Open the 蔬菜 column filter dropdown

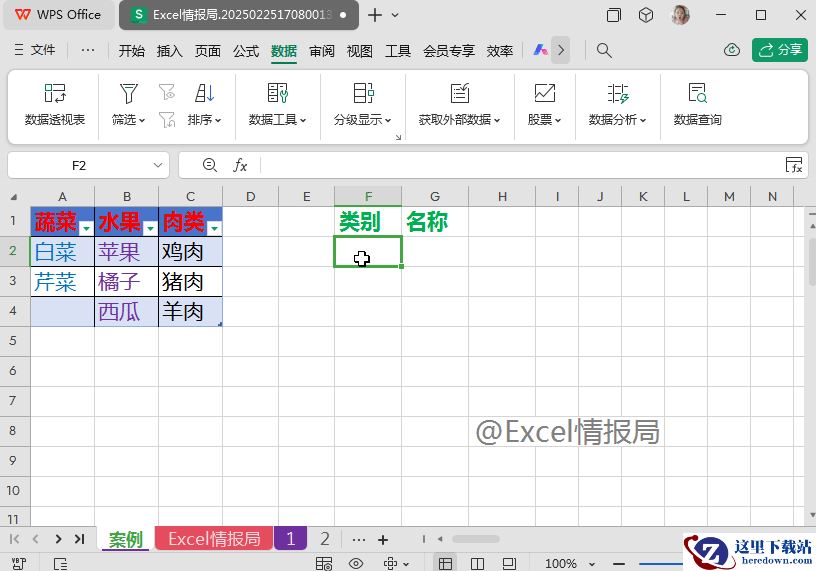(x=86, y=228)
